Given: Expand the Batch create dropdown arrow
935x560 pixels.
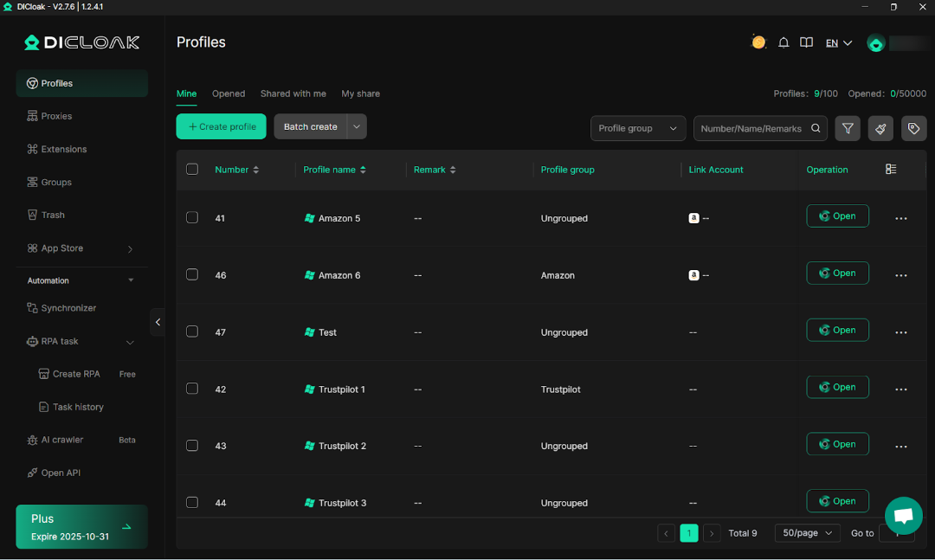Looking at the screenshot, I should (x=356, y=126).
